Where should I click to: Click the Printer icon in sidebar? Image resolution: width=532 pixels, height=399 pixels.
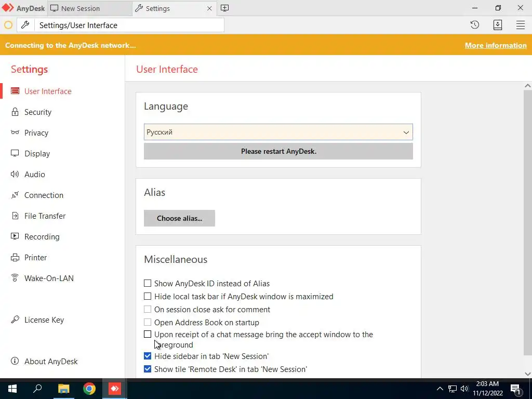15,257
